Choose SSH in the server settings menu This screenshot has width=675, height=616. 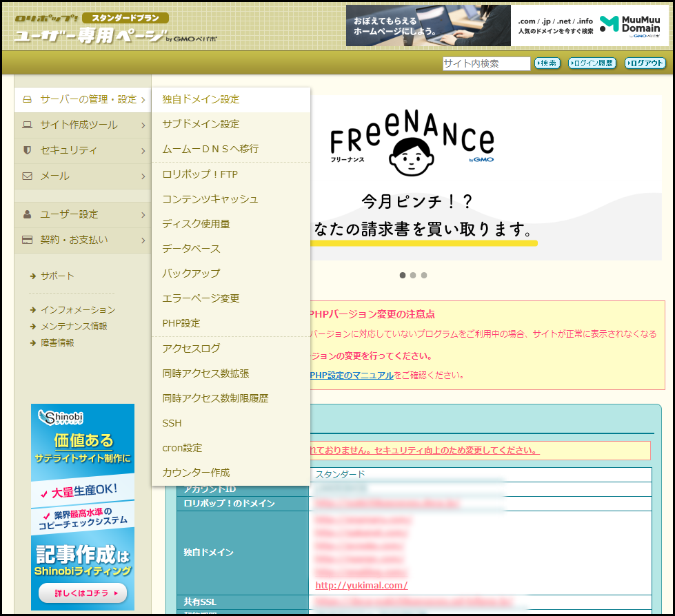(x=172, y=423)
